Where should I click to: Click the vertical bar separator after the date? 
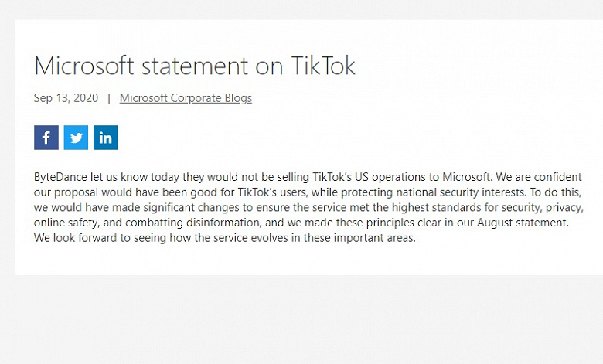[x=109, y=98]
